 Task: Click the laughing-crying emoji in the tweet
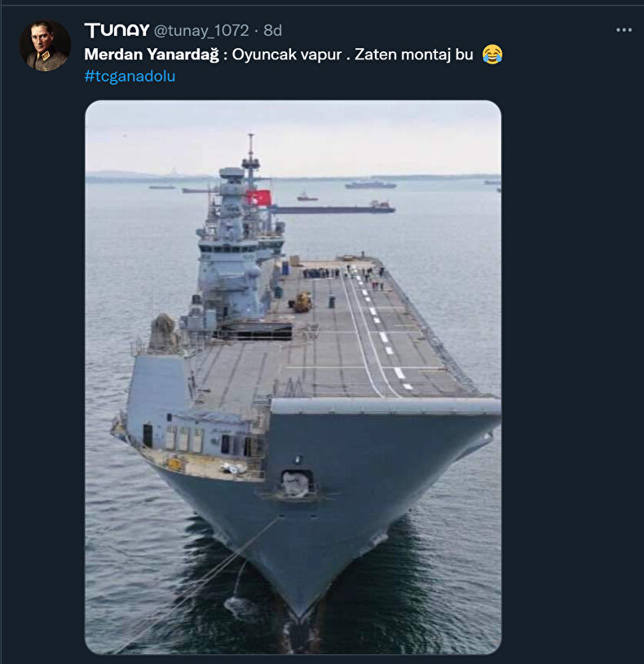(492, 55)
